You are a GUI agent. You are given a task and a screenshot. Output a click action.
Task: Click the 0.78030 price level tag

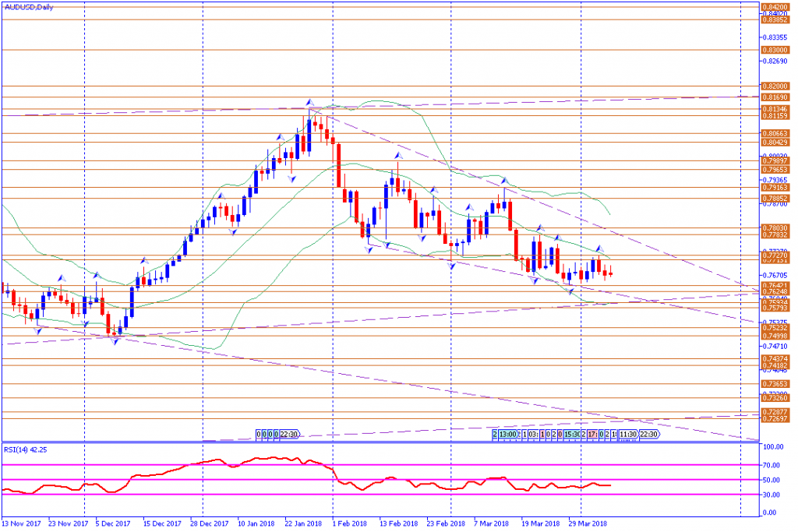[x=773, y=228]
